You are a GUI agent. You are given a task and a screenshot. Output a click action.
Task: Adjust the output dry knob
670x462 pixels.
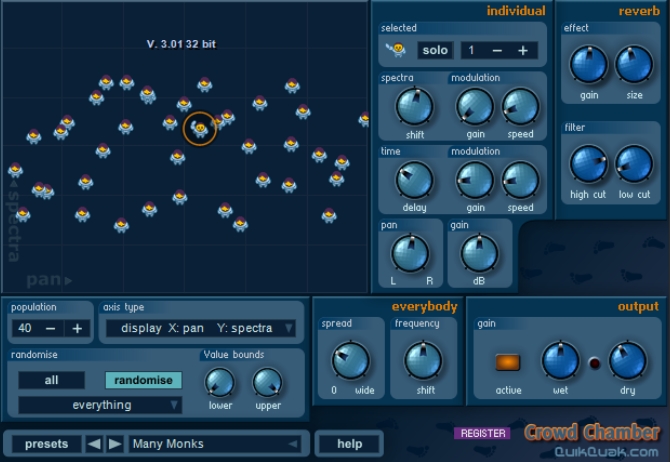coord(627,360)
